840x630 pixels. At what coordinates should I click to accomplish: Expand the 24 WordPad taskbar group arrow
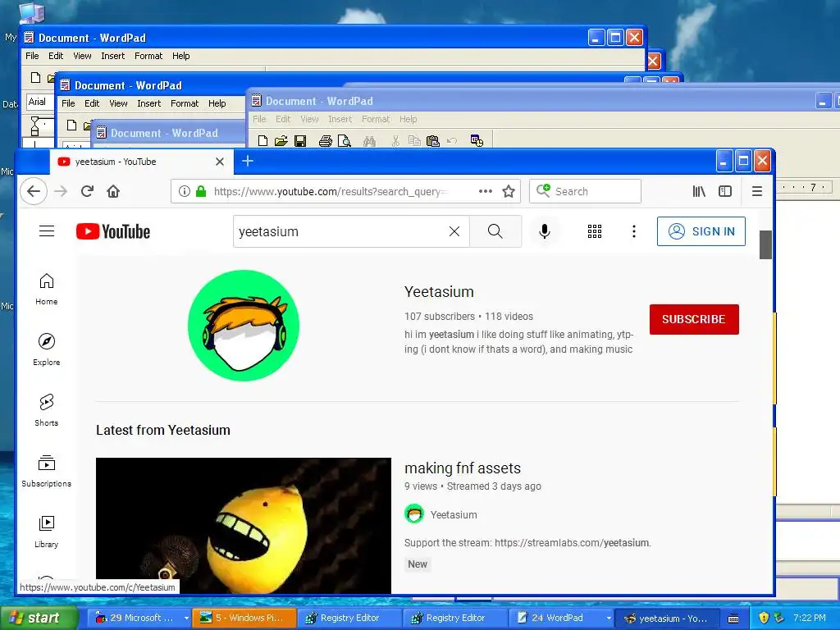point(609,618)
